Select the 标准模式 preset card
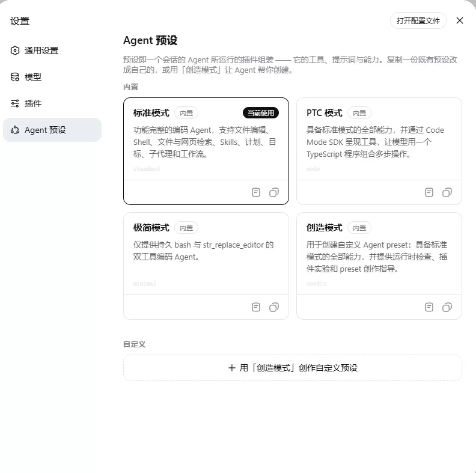476x473 pixels. coord(206,151)
